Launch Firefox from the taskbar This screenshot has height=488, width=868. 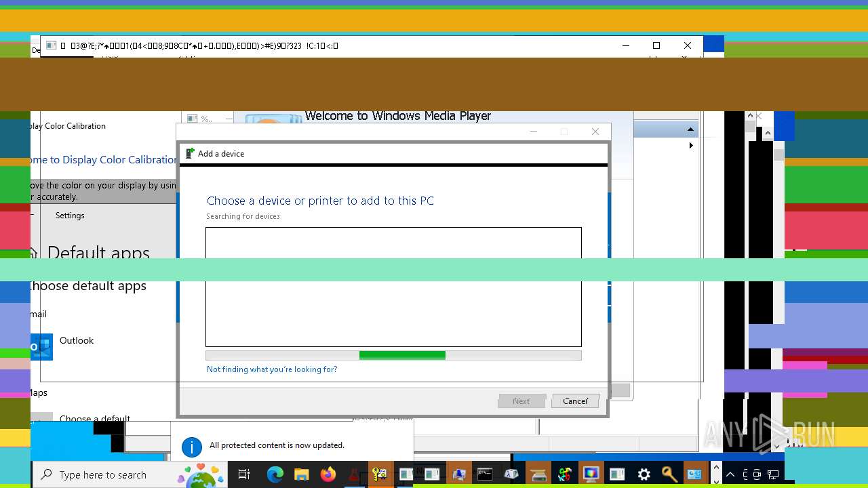point(328,474)
